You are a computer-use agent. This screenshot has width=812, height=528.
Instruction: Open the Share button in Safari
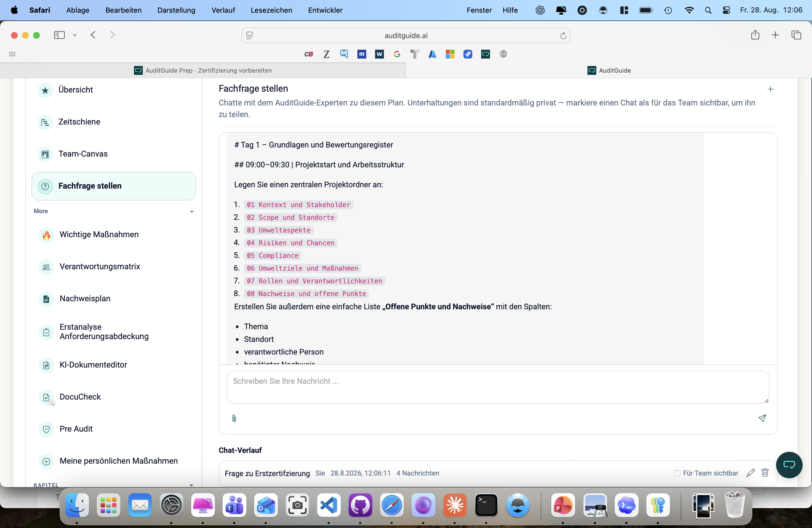click(755, 35)
